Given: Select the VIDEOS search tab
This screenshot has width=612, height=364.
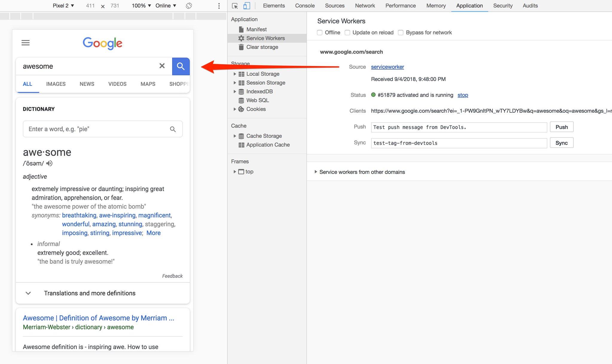Looking at the screenshot, I should (x=117, y=84).
